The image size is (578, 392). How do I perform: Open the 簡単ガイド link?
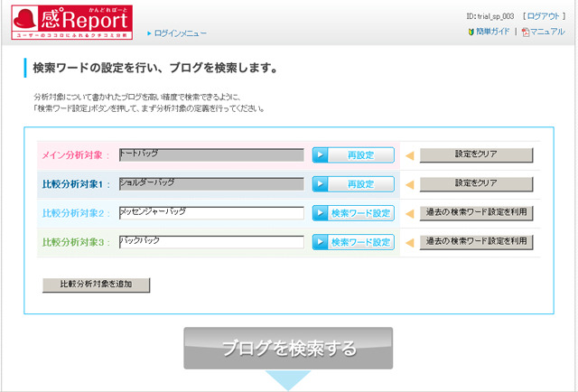coord(492,32)
